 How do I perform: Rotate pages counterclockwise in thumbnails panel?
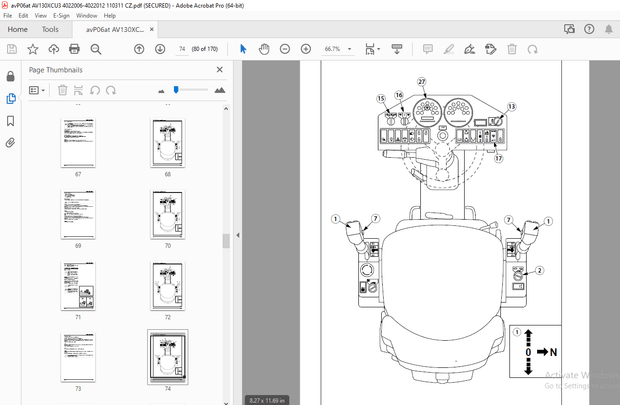95,90
